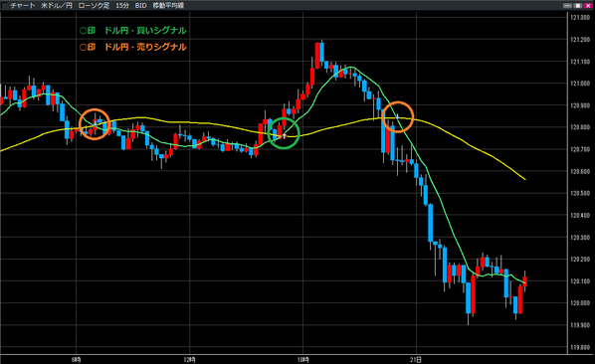Click the 6時 time axis label
This screenshot has height=364, width=595.
coord(77,359)
